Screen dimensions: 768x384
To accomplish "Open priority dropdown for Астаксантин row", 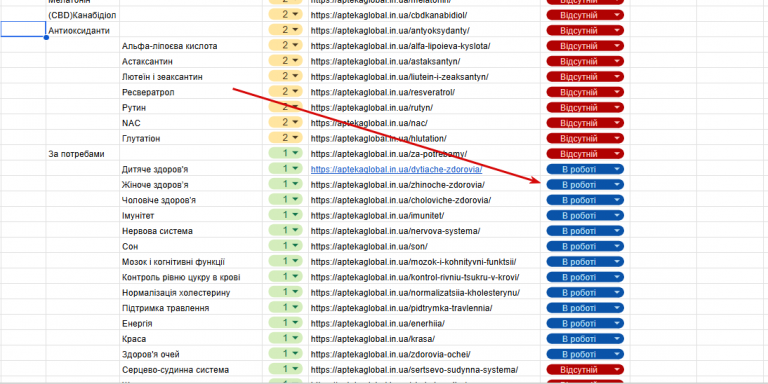I will click(x=286, y=61).
